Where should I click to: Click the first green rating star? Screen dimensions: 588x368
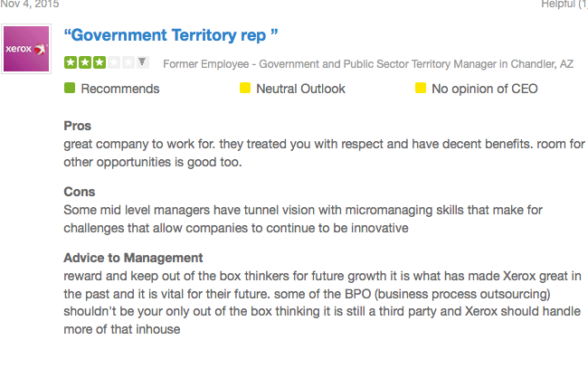click(71, 62)
